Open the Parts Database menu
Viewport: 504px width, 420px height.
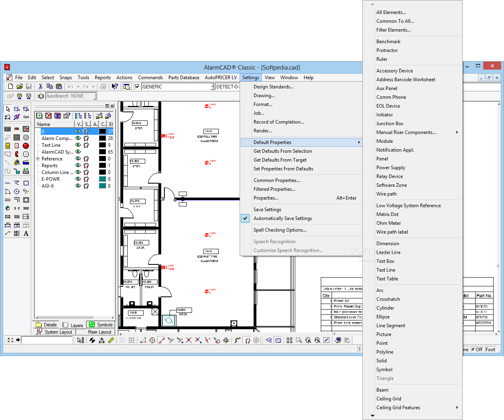[184, 78]
